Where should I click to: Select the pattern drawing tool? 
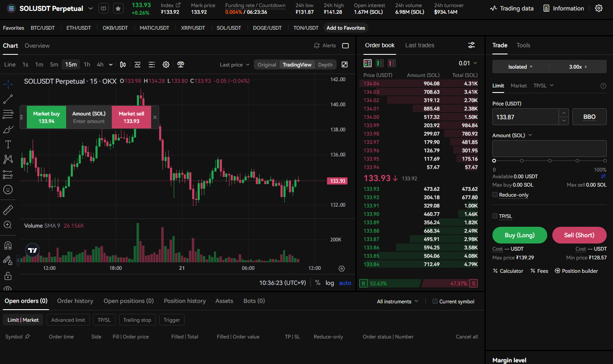(8, 159)
